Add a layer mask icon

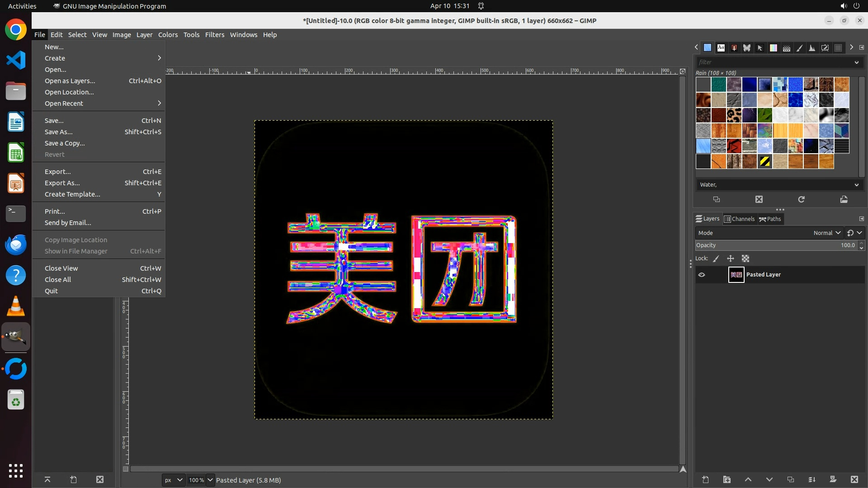pyautogui.click(x=833, y=479)
